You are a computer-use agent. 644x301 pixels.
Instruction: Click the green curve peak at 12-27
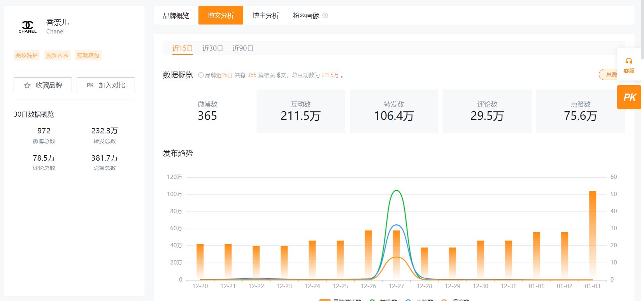(397, 191)
